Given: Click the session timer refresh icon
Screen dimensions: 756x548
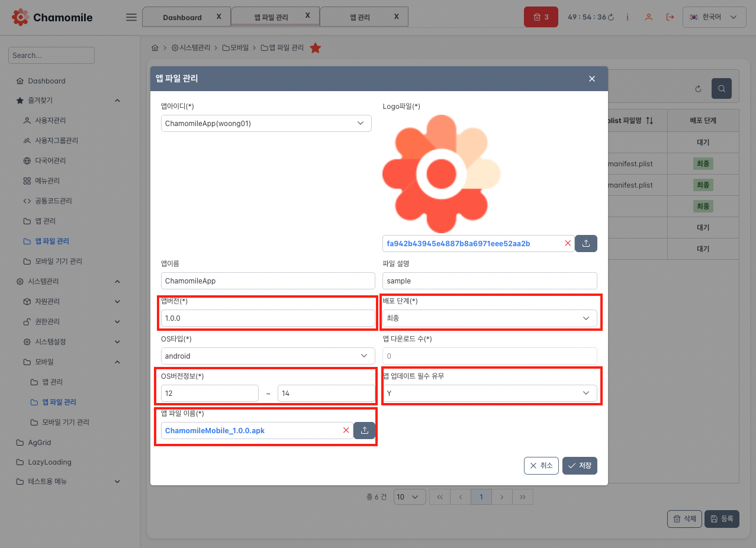Looking at the screenshot, I should (x=611, y=18).
